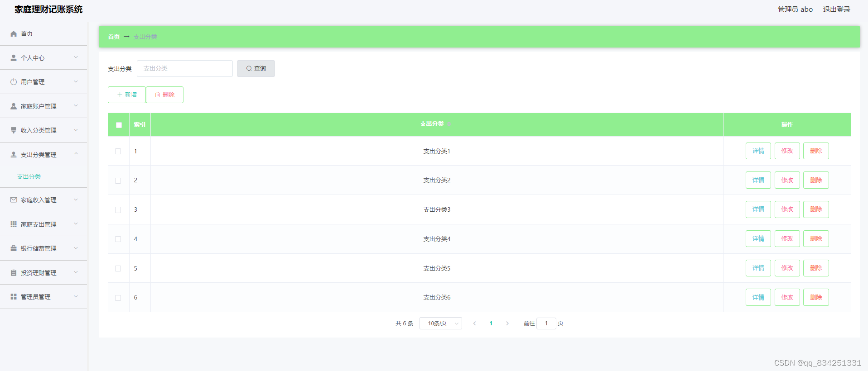The width and height of the screenshot is (868, 371).
Task: Click the home icon beside 首页
Action: click(x=14, y=33)
